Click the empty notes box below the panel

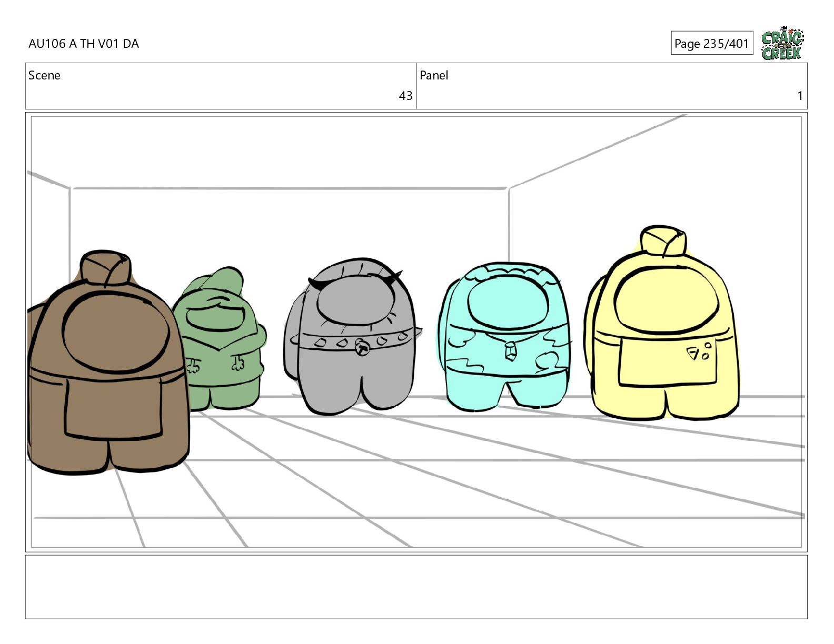[x=416, y=587]
